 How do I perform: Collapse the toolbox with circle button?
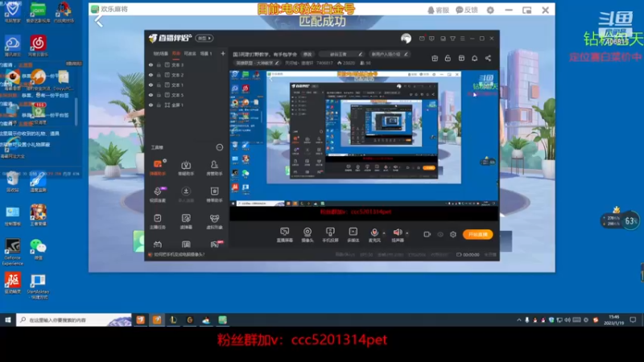pyautogui.click(x=219, y=147)
